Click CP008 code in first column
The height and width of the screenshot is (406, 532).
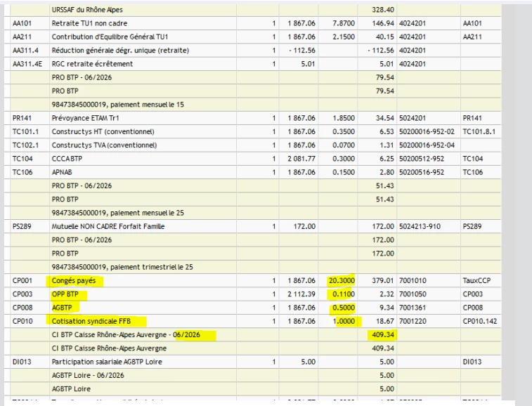click(x=22, y=308)
